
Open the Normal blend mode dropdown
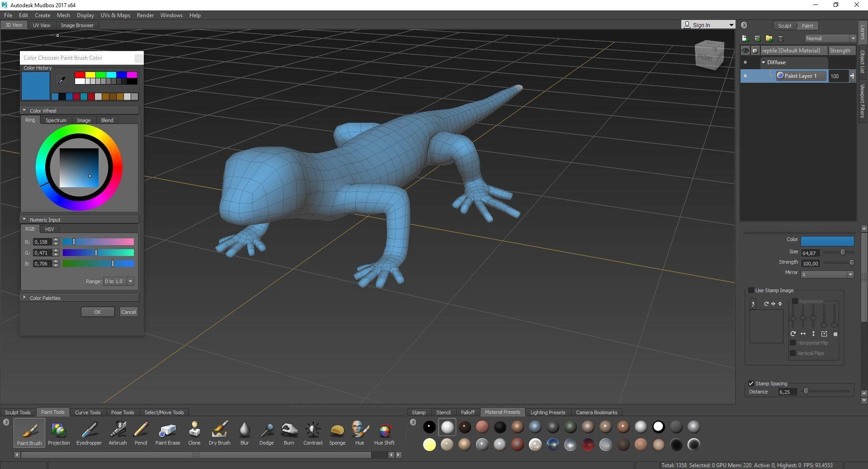coord(830,38)
